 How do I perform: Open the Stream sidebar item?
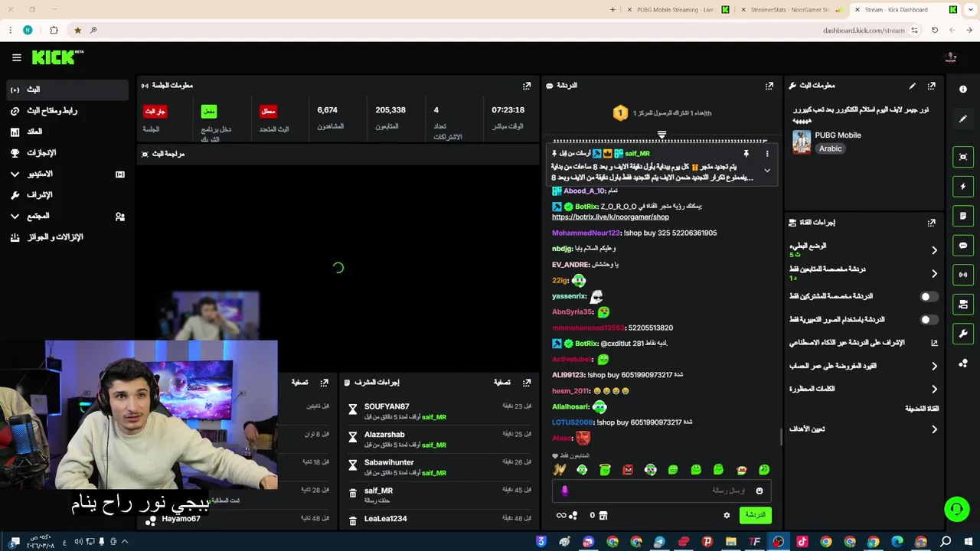(67, 90)
